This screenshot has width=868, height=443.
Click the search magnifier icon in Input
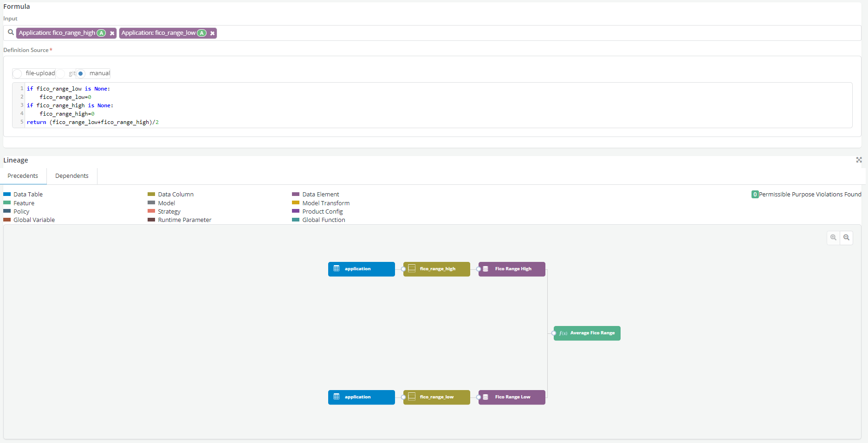(11, 33)
